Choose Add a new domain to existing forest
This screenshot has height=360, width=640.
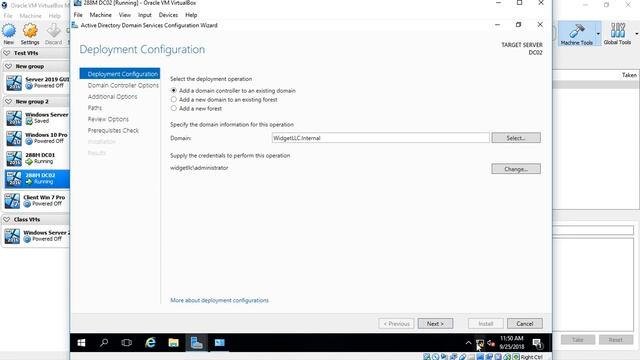174,99
